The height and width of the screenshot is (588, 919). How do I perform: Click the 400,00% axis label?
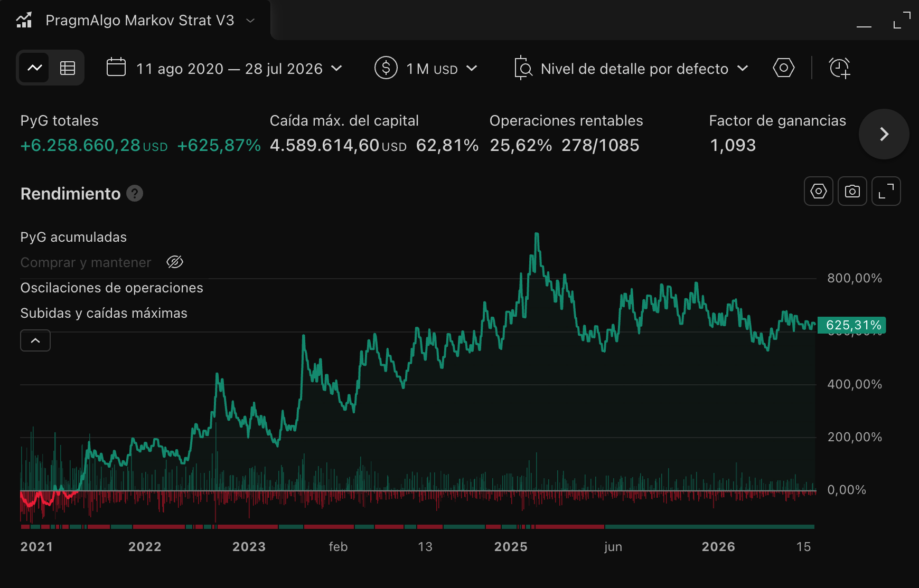(855, 384)
